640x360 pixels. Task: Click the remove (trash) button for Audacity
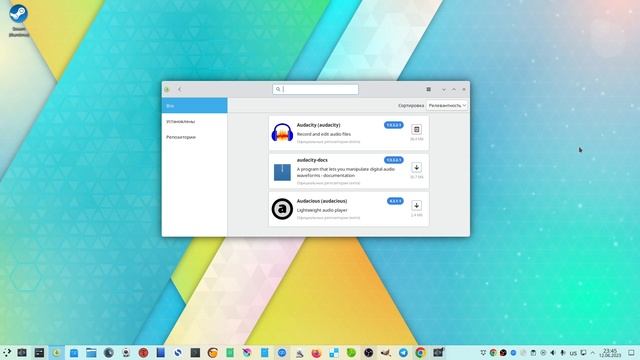tap(416, 129)
